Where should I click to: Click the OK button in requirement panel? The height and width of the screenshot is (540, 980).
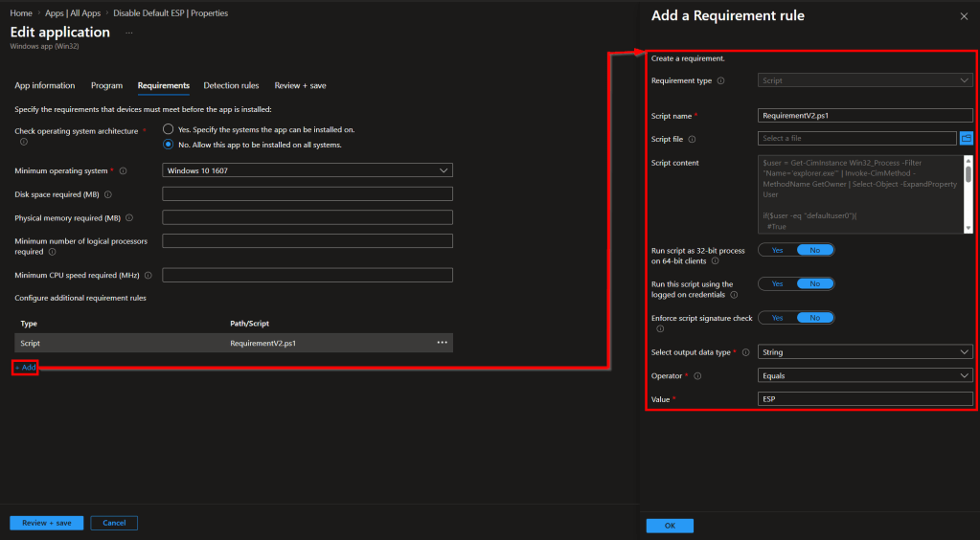click(x=670, y=526)
